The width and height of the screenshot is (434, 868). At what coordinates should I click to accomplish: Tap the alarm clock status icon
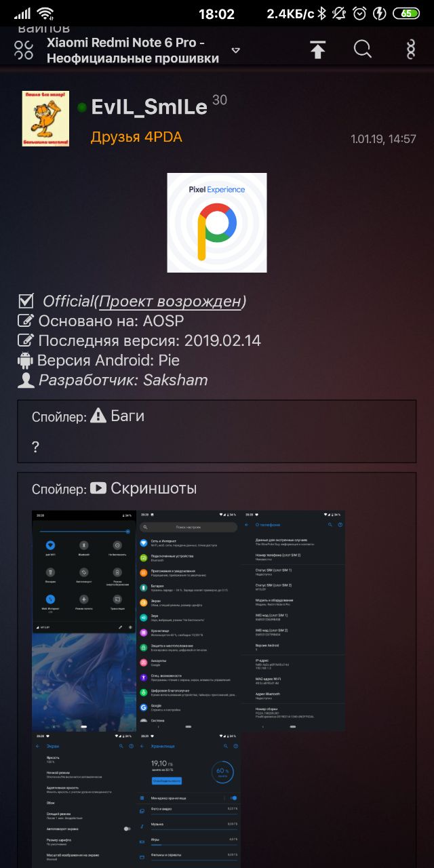(x=361, y=13)
